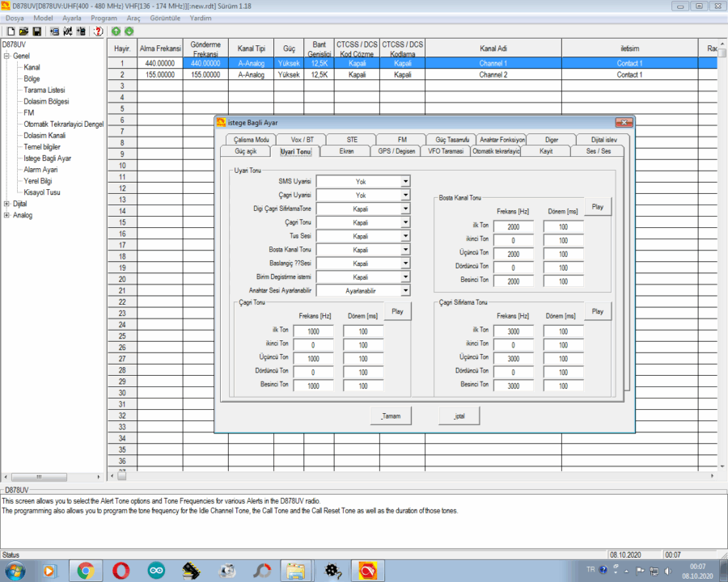Screen dimensions: 728x582
Task: Click channel table horizontal scrollbar thumb
Action: [x=121, y=476]
